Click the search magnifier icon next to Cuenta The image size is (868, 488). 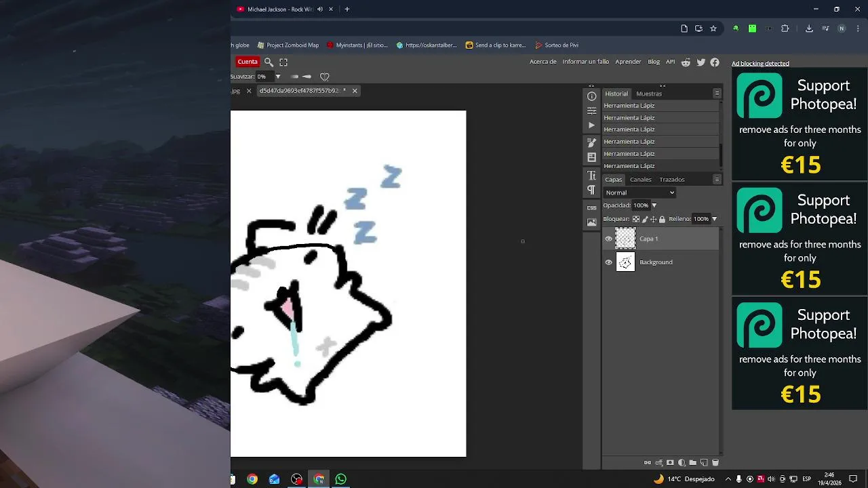point(269,62)
